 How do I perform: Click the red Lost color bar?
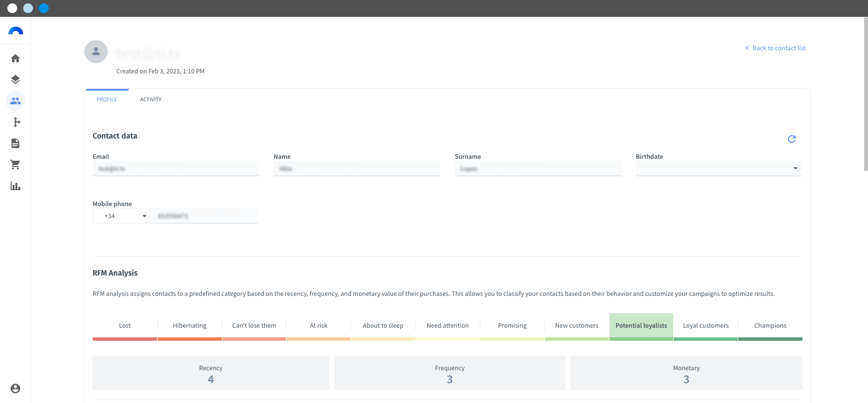(125, 339)
